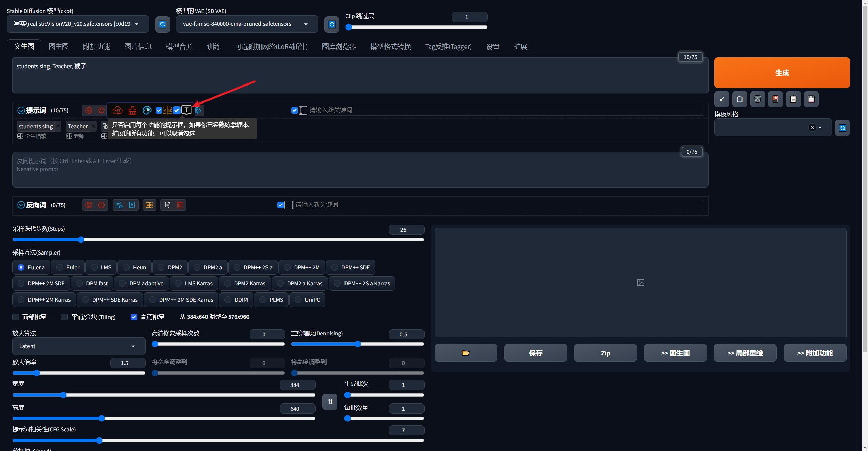Click the Negative prompt text area
This screenshot has width=868, height=451.
point(360,170)
